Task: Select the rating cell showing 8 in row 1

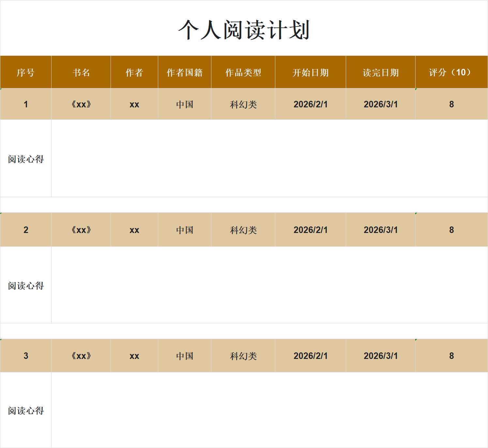Action: coord(451,104)
